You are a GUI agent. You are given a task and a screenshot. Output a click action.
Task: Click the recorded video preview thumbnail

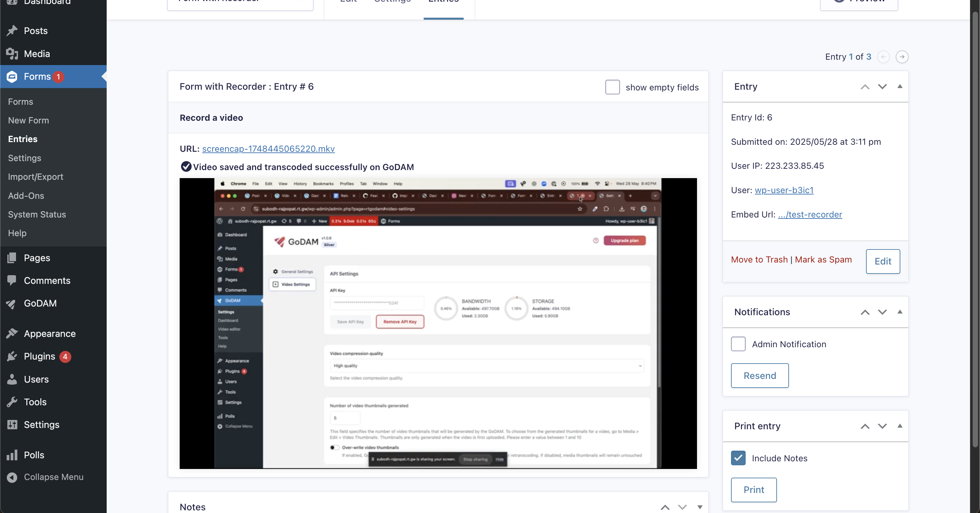pos(438,324)
